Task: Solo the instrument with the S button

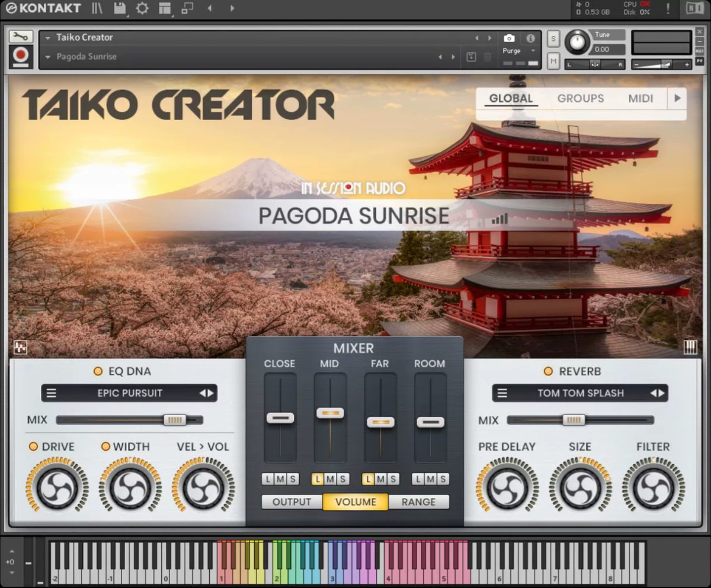Action: click(553, 38)
